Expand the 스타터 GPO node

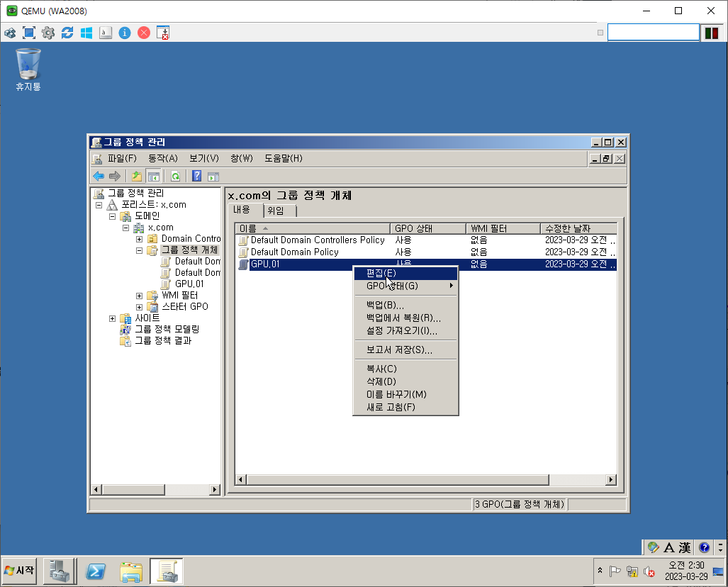coord(139,307)
